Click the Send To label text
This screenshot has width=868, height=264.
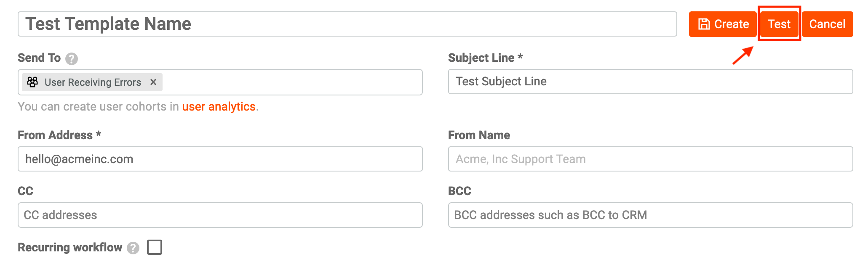tap(39, 58)
